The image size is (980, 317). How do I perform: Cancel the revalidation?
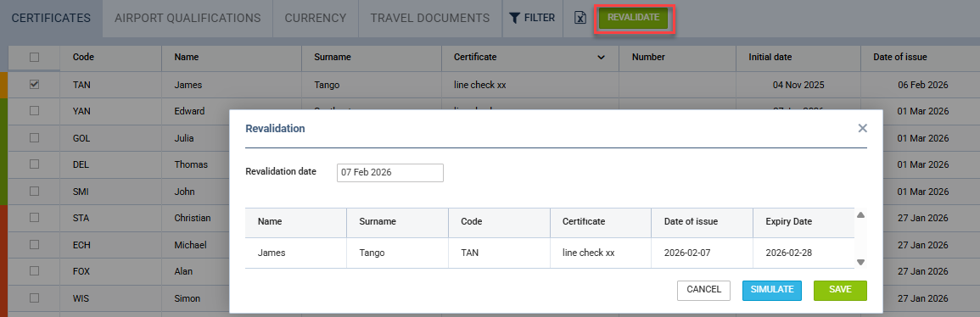point(703,290)
